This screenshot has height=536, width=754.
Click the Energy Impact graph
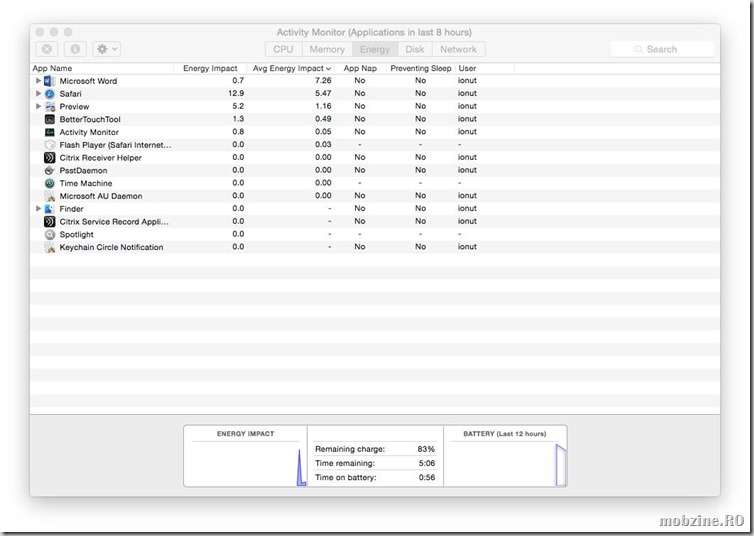coord(245,464)
